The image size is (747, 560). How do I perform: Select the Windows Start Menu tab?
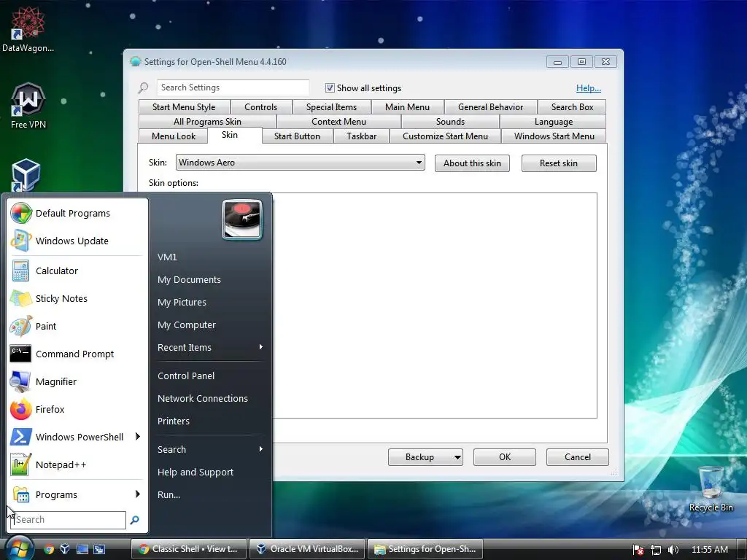pos(554,136)
